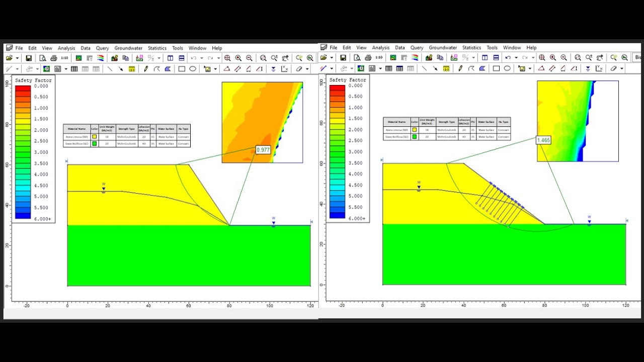This screenshot has width=644, height=362.
Task: Tile windows horizontally icon in left window
Action: click(182, 58)
